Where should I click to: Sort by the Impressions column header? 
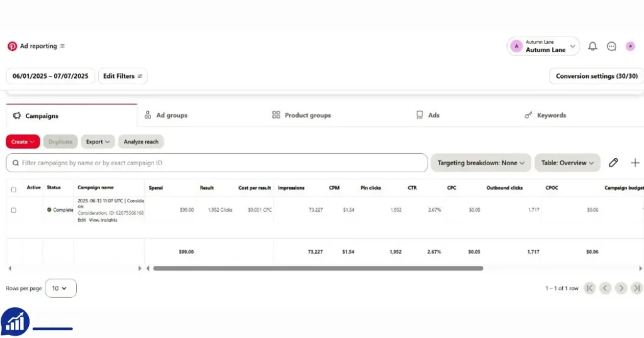click(291, 188)
